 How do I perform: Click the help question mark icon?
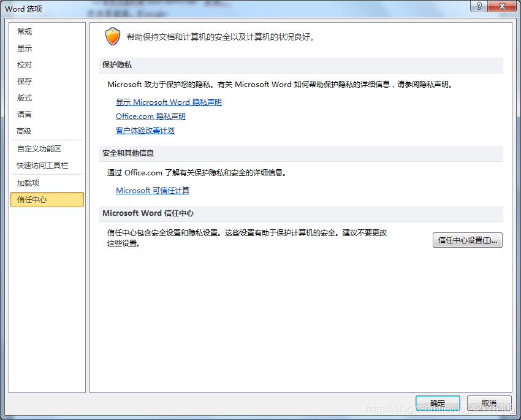[479, 6]
